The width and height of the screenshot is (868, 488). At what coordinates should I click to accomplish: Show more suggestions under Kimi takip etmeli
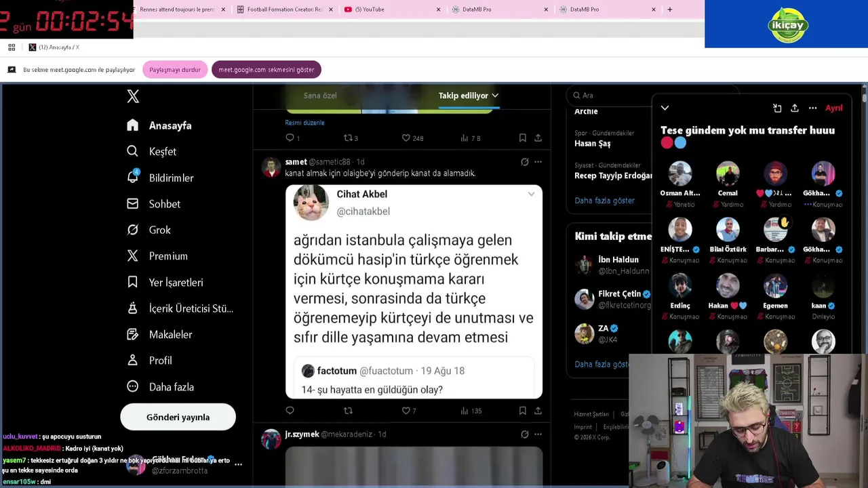(x=602, y=364)
